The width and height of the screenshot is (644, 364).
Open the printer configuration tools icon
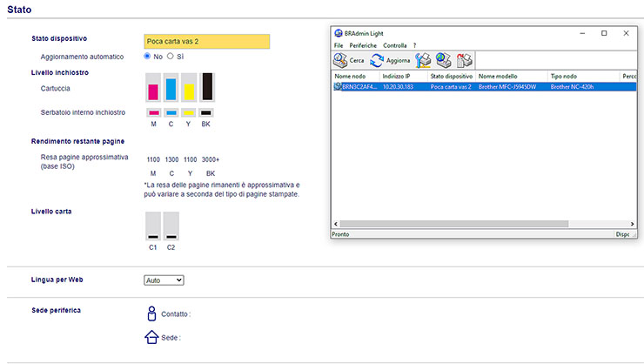click(424, 60)
